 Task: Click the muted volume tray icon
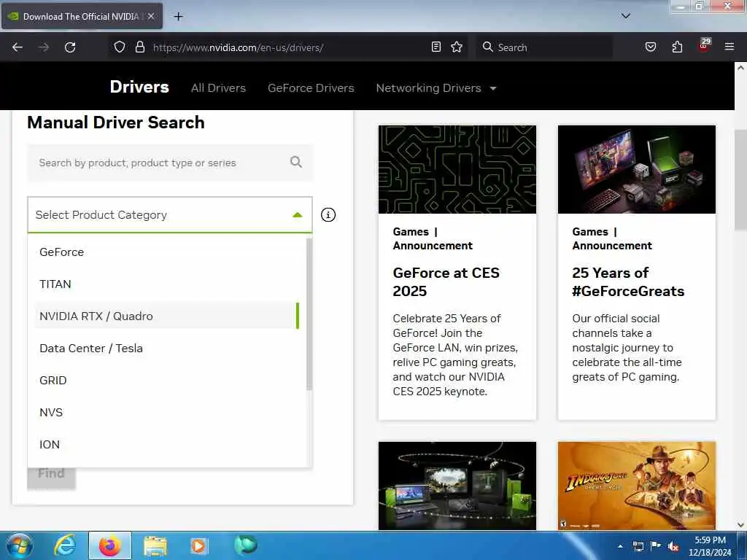click(x=673, y=547)
